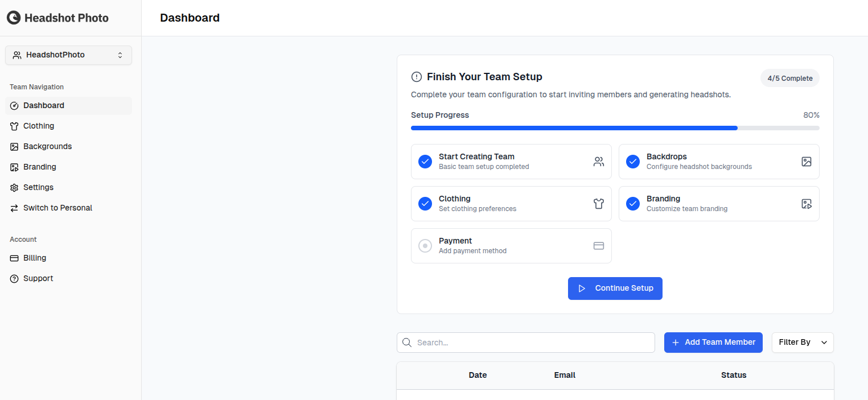
Task: Click the Setup Progress bar
Action: click(615, 127)
